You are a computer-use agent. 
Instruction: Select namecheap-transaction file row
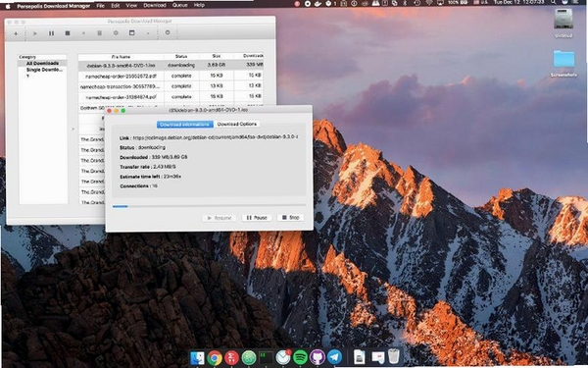coord(171,86)
